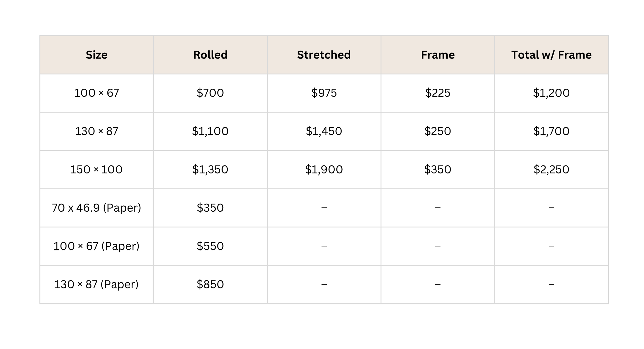
Task: Click the $1,200 total cell
Action: 551,93
